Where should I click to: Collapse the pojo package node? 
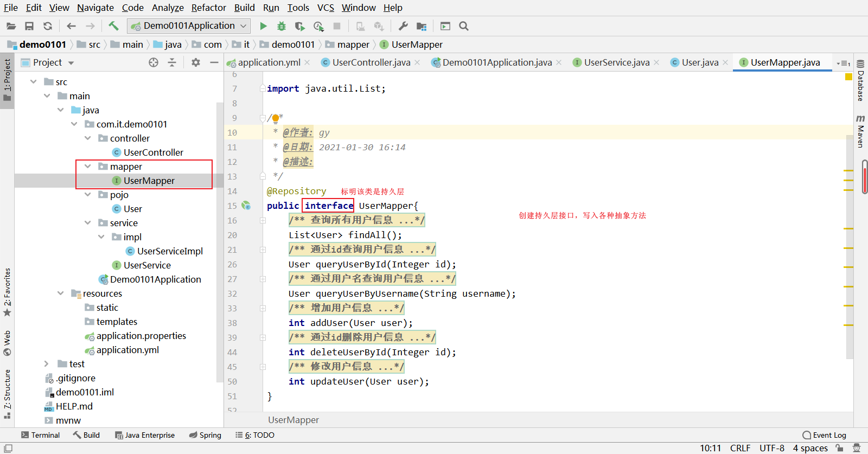[88, 195]
